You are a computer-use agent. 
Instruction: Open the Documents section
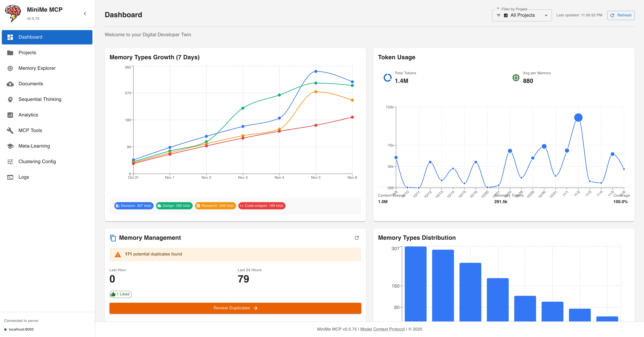click(31, 84)
